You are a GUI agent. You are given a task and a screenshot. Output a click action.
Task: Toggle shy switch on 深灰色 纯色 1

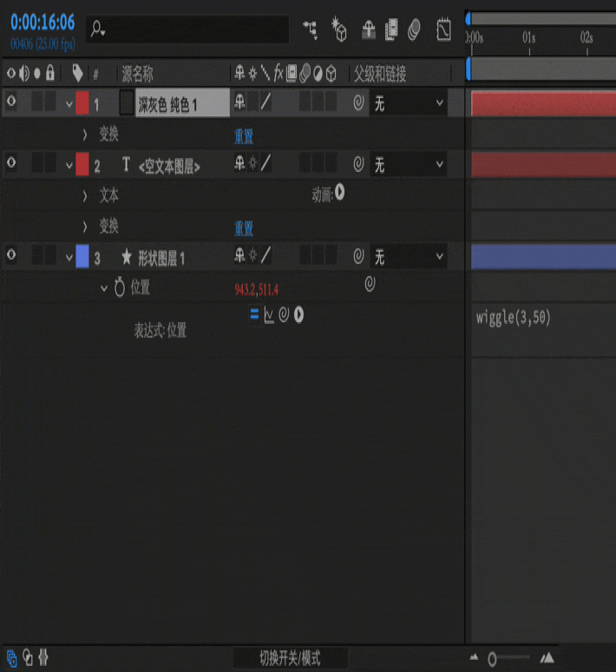click(239, 102)
